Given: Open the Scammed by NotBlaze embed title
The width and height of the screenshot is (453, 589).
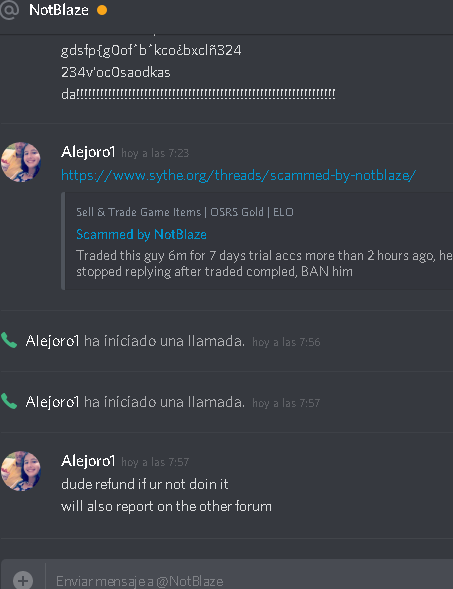Looking at the screenshot, I should pos(141,234).
